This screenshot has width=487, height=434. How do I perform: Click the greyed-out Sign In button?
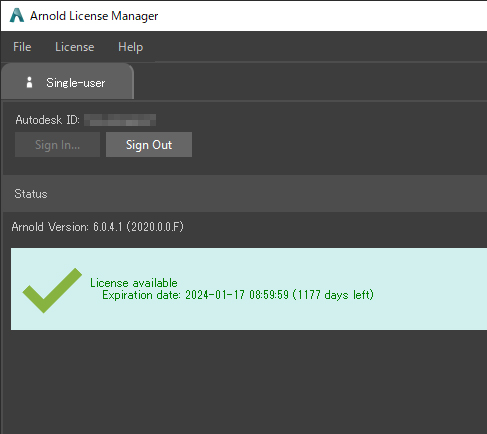pyautogui.click(x=57, y=145)
